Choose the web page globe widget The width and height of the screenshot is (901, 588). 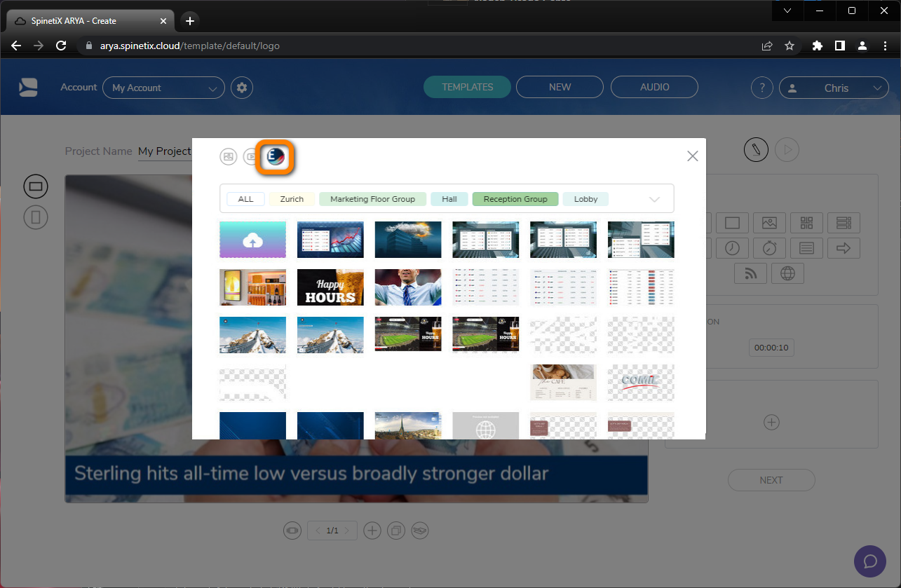(x=787, y=273)
